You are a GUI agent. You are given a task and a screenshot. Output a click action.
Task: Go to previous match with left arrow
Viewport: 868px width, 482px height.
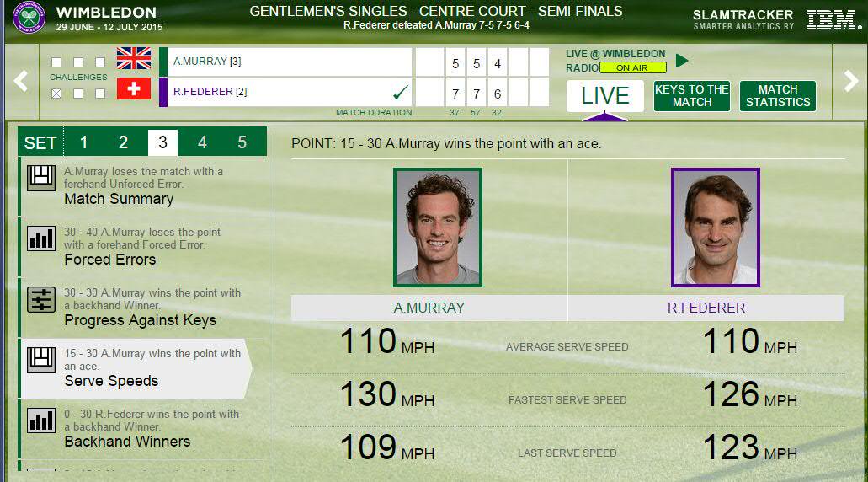point(21,81)
